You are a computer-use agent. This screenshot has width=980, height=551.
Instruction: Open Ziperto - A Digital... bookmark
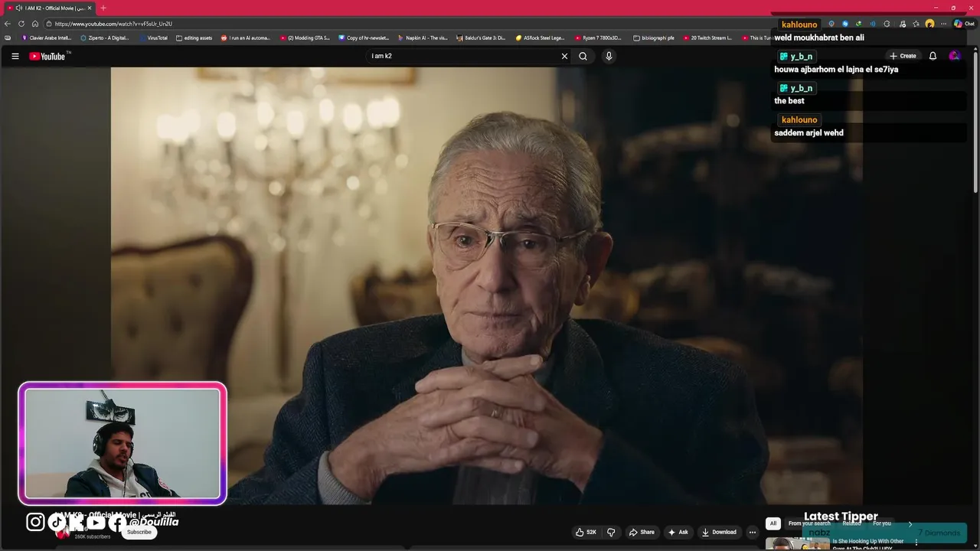(105, 37)
